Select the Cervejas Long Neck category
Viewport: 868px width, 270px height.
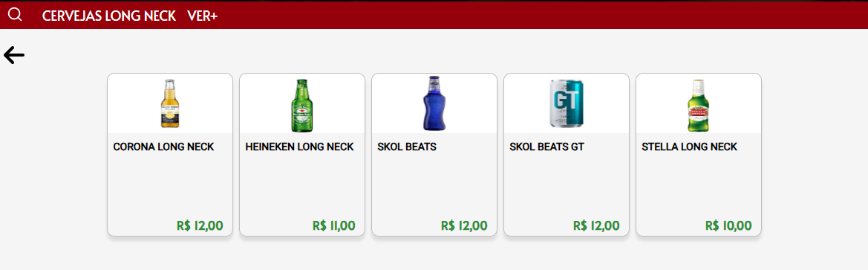coord(109,16)
